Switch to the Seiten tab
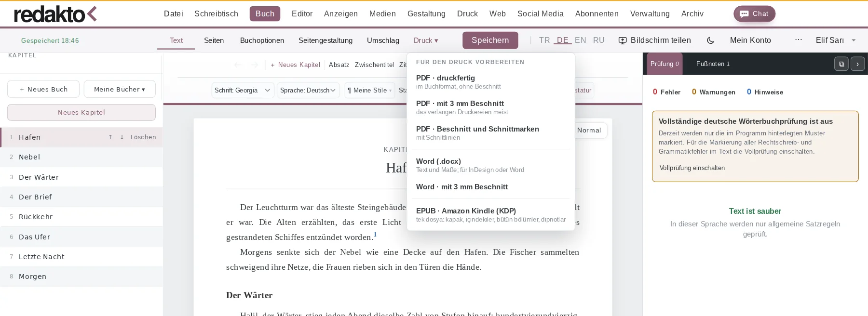Screen dimensions: 868x316 tap(214, 40)
